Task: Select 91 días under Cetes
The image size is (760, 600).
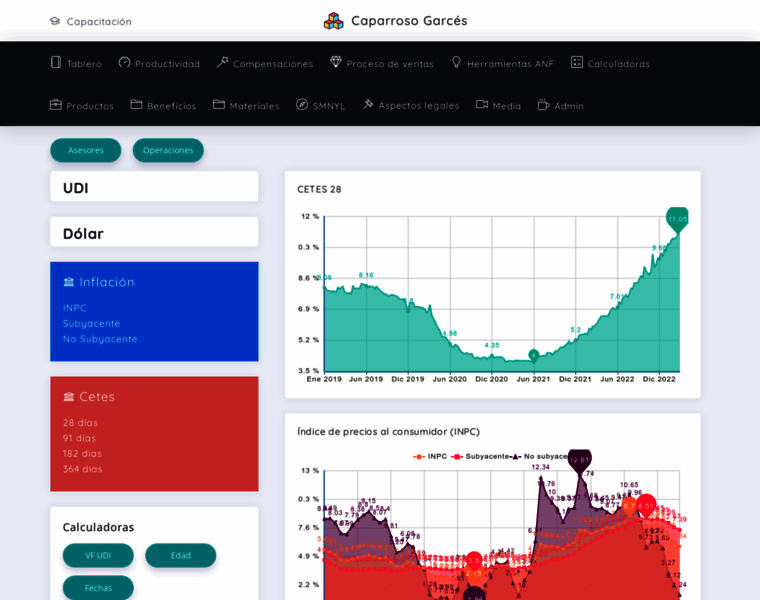Action: [x=80, y=438]
